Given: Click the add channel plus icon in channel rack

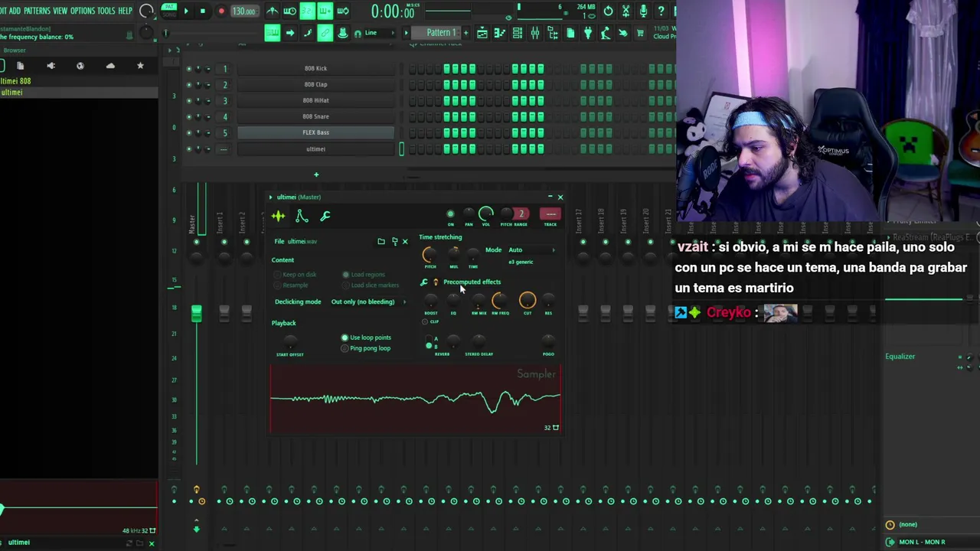Looking at the screenshot, I should click(315, 174).
